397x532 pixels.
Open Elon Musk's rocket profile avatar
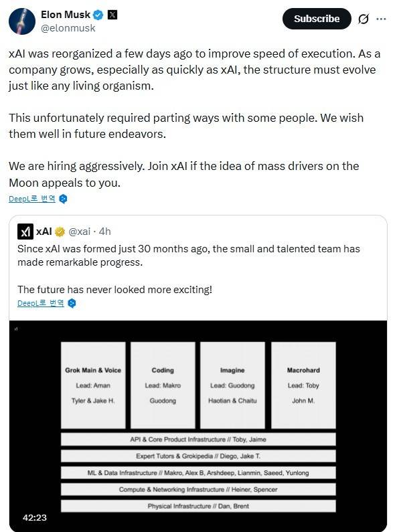22,21
